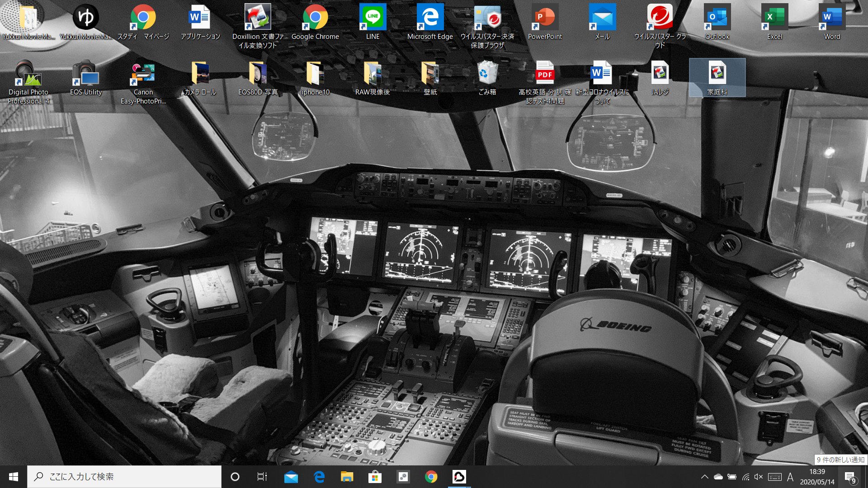Open the カメラロール folder
This screenshot has height=488, width=868.
click(x=200, y=78)
